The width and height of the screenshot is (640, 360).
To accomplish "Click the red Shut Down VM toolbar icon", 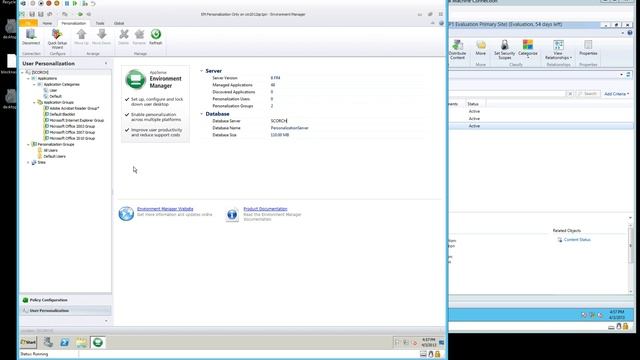I will pos(49,3).
